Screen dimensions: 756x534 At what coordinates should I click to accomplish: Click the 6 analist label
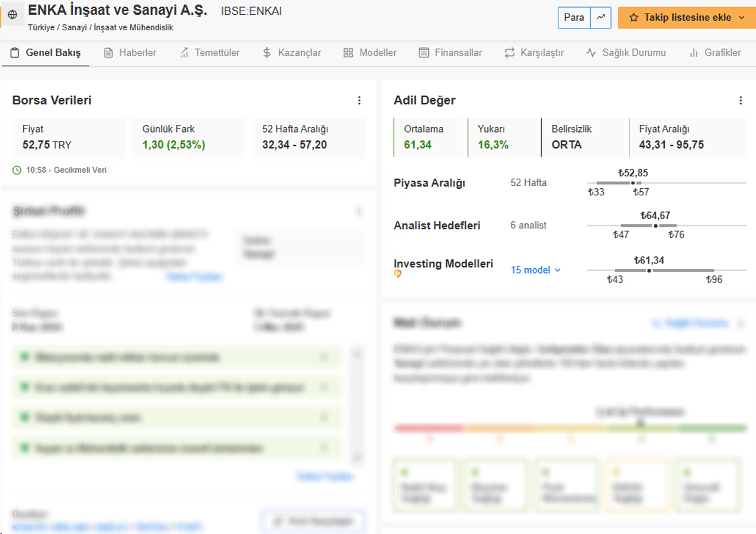pyautogui.click(x=529, y=226)
